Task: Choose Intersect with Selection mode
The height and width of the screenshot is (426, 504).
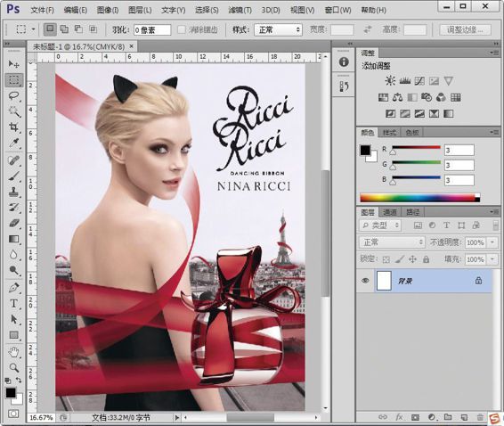Action: [x=93, y=29]
